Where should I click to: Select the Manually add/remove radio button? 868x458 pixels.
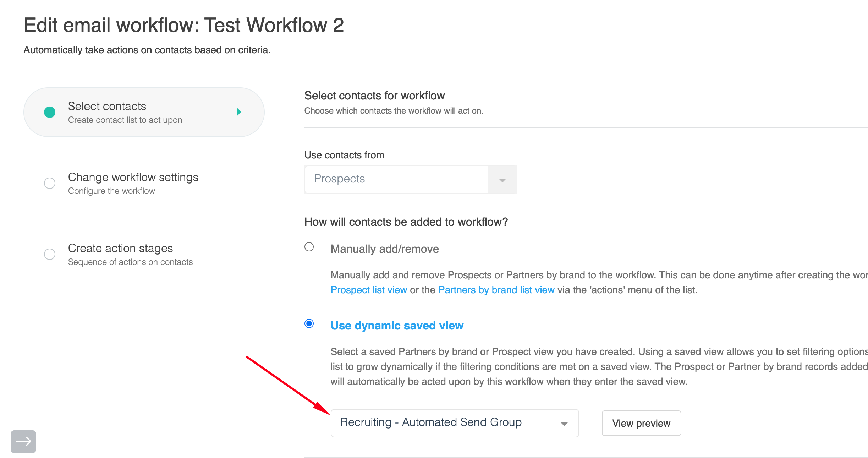pos(309,247)
